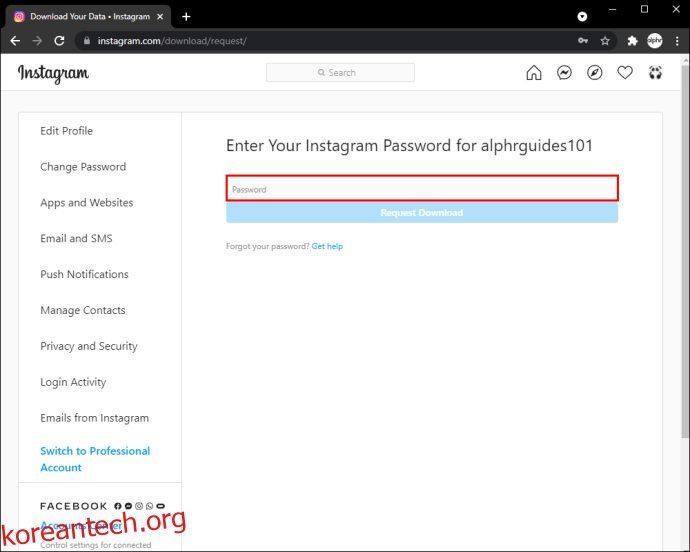Focus the Password input field
The height and width of the screenshot is (552, 690).
[422, 189]
